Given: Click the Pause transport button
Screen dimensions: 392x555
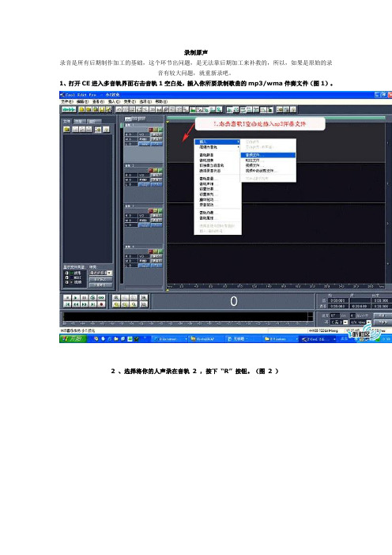Looking at the screenshot, I should tap(85, 298).
